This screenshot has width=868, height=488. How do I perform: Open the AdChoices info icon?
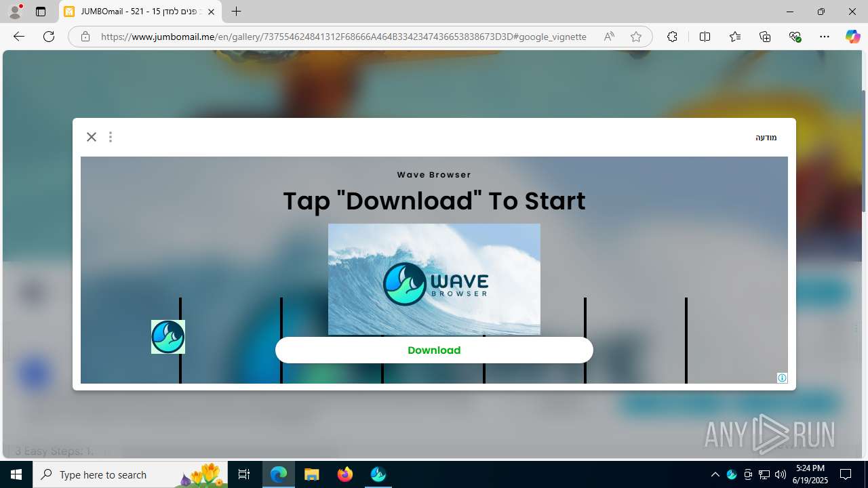[x=782, y=378]
